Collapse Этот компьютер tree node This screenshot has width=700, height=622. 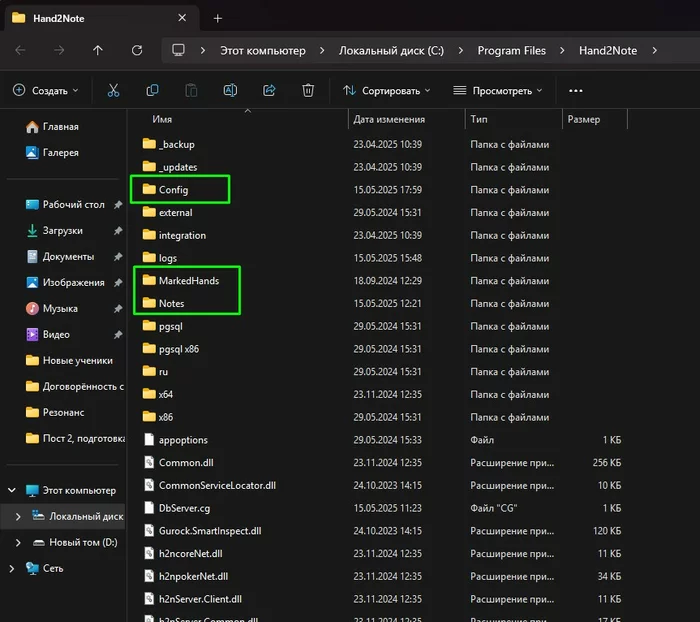[12, 490]
